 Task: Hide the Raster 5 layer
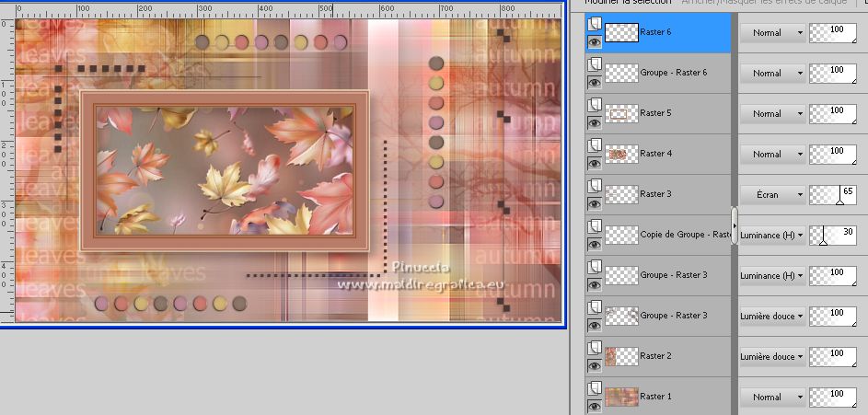[595, 122]
